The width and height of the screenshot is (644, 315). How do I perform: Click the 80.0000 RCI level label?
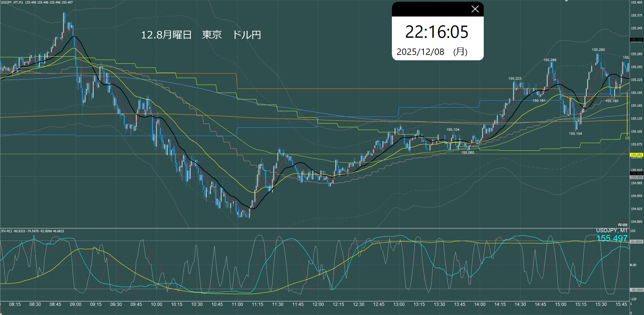(x=636, y=242)
